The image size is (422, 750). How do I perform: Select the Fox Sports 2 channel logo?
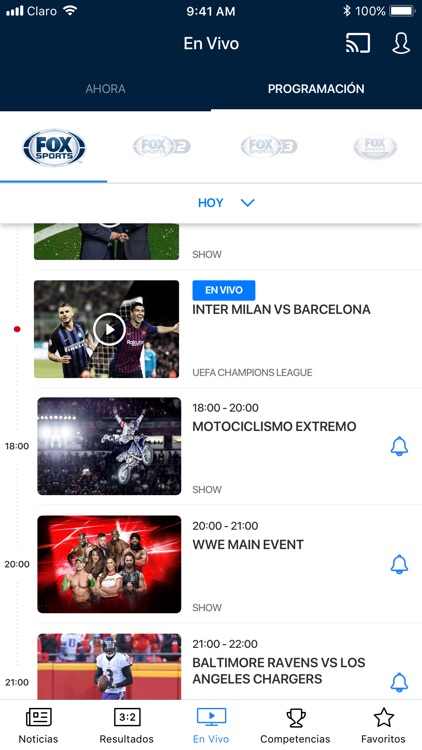(161, 146)
